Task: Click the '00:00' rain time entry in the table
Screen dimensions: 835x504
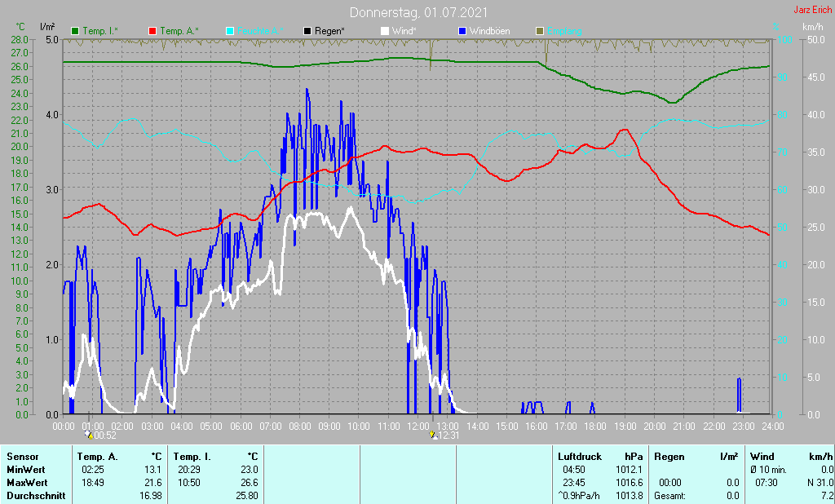Action: coord(670,483)
